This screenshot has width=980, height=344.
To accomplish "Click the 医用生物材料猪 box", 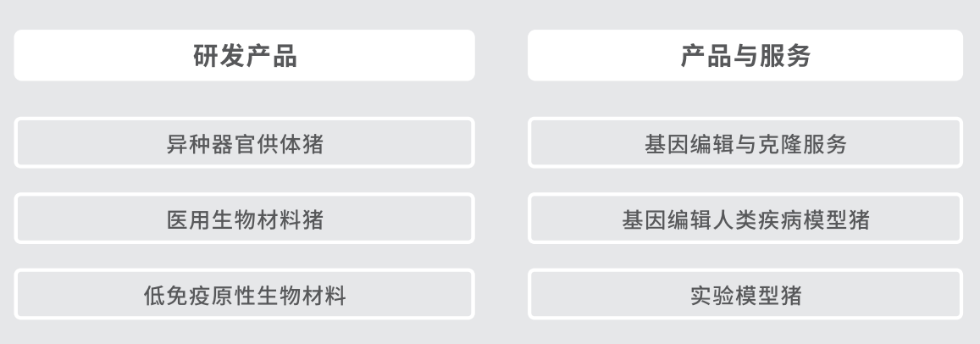I will 245,219.
